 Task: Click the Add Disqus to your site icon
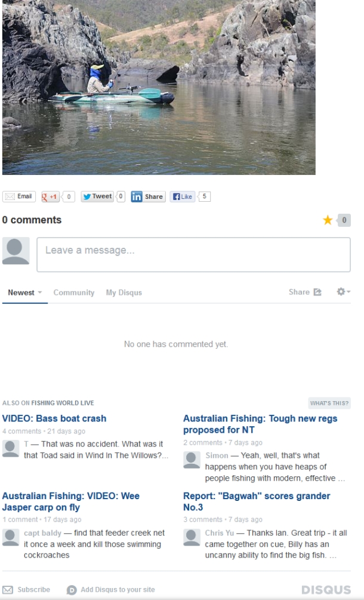pos(72,590)
